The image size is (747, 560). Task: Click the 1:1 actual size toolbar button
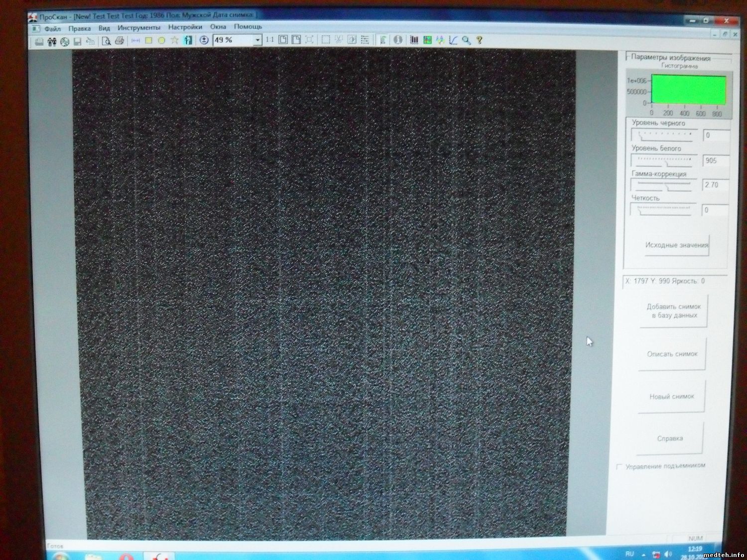[x=269, y=40]
